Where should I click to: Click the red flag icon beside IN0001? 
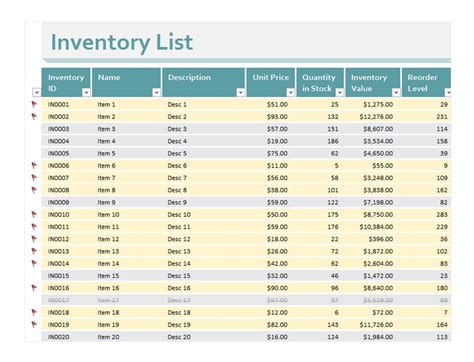point(34,104)
